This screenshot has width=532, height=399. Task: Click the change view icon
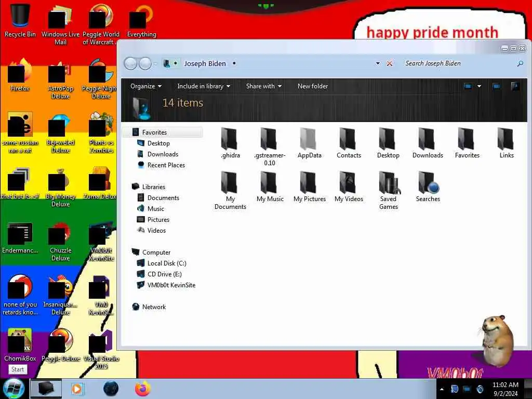[x=468, y=86]
